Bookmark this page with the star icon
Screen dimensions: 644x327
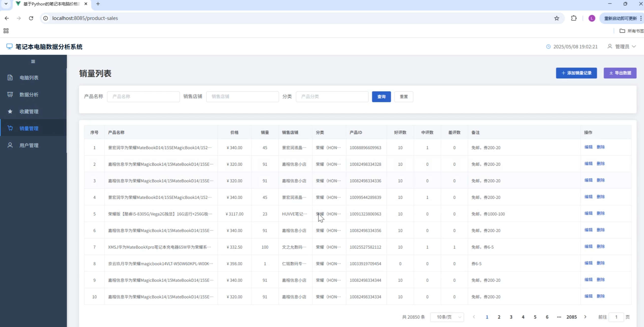click(x=556, y=18)
